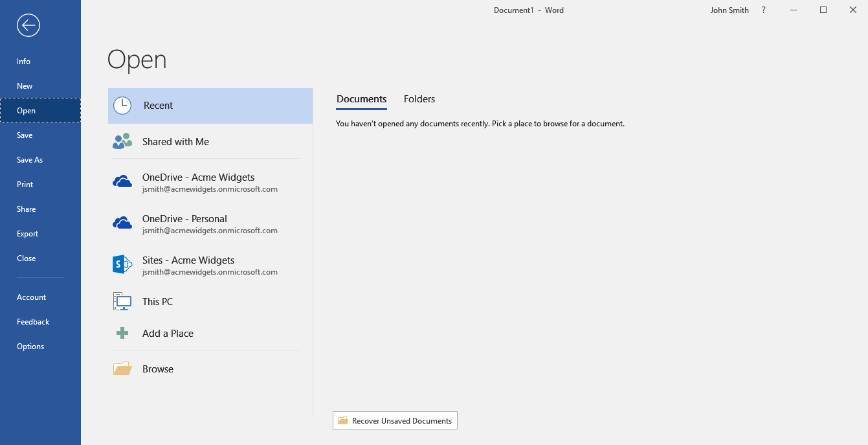The image size is (868, 445).
Task: Click the back arrow to return to document
Action: (x=28, y=25)
